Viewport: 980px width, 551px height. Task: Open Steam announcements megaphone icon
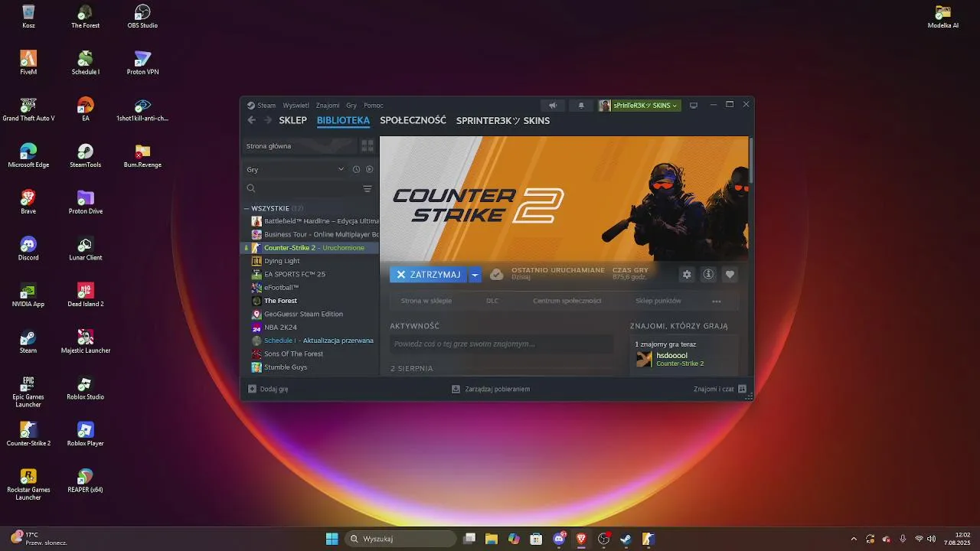click(x=553, y=106)
